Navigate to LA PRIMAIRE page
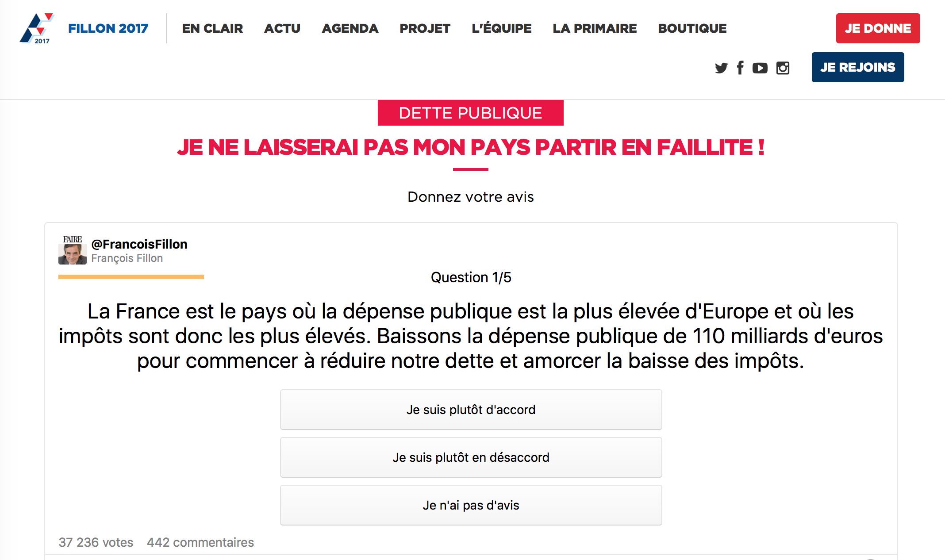The image size is (945, 560). 595,28
